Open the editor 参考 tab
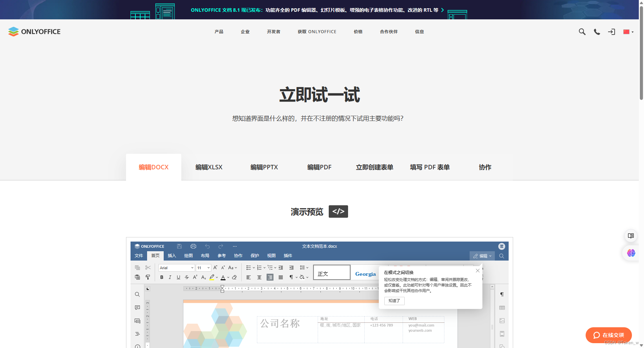This screenshot has width=644, height=348. click(x=222, y=256)
